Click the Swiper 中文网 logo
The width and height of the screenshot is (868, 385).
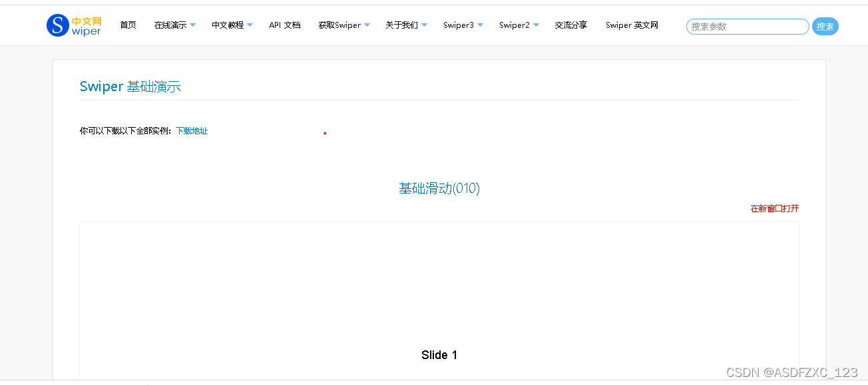pyautogui.click(x=74, y=26)
